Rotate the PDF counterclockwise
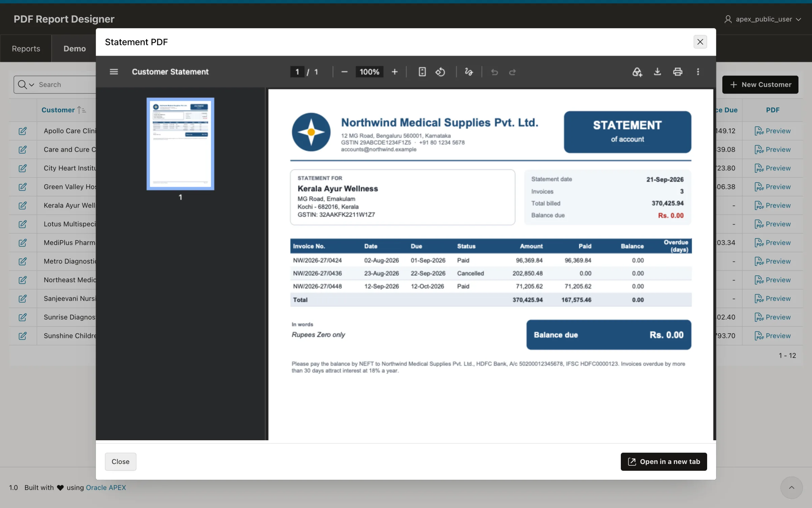This screenshot has width=812, height=508. [440, 72]
